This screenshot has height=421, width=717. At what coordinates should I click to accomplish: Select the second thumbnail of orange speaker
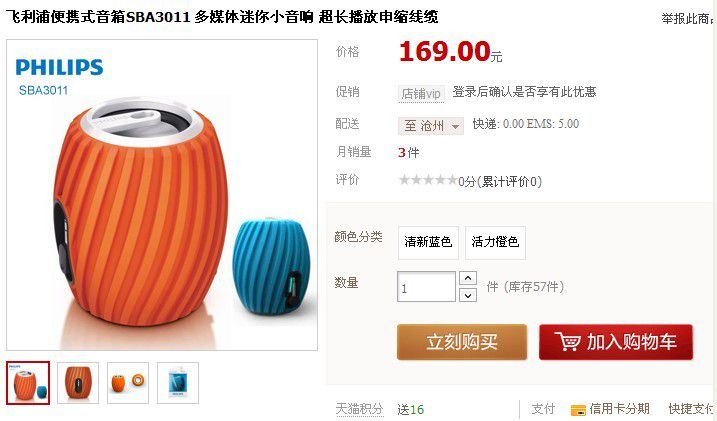coord(78,383)
